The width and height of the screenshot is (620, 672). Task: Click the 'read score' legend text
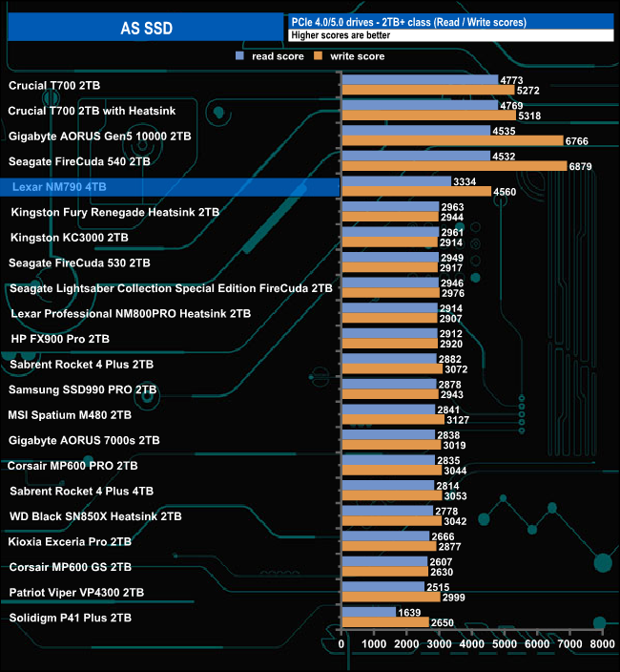tap(278, 56)
